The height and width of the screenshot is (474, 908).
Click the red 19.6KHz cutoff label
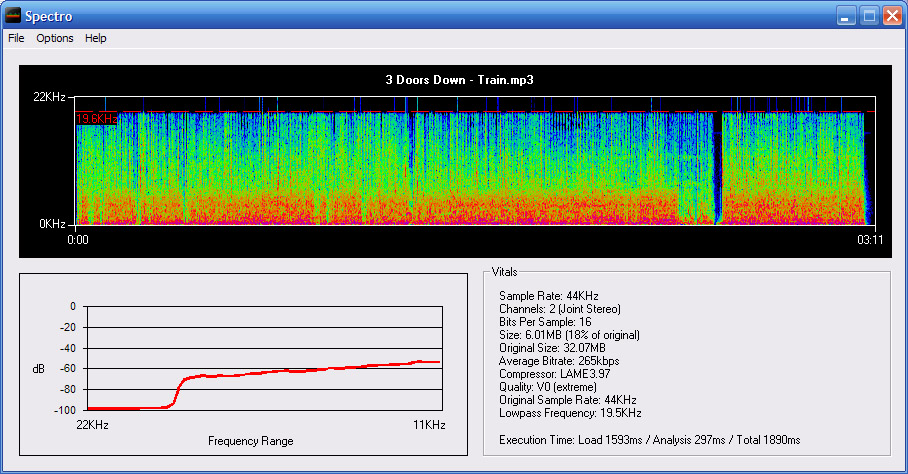pyautogui.click(x=97, y=119)
